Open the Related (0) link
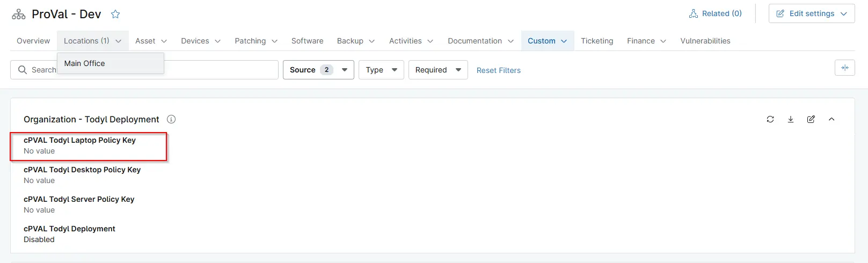The width and height of the screenshot is (868, 263). tap(715, 13)
